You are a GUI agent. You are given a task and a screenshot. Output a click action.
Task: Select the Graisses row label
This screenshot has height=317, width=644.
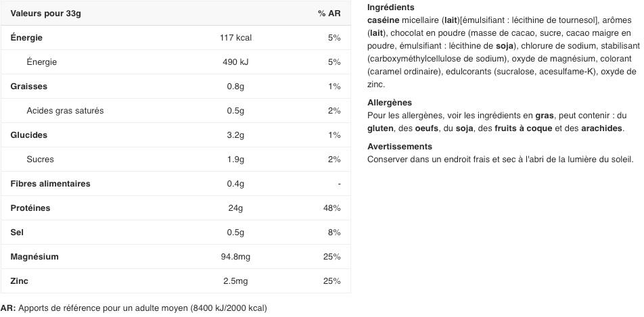click(29, 87)
